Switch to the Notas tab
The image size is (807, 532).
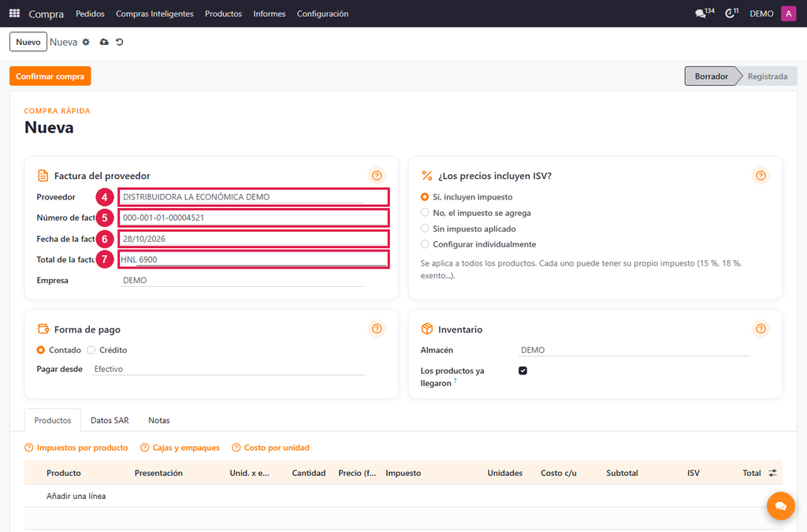[159, 420]
